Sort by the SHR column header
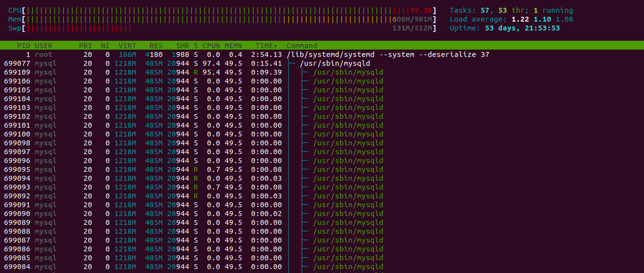The height and width of the screenshot is (273, 644). [x=183, y=45]
